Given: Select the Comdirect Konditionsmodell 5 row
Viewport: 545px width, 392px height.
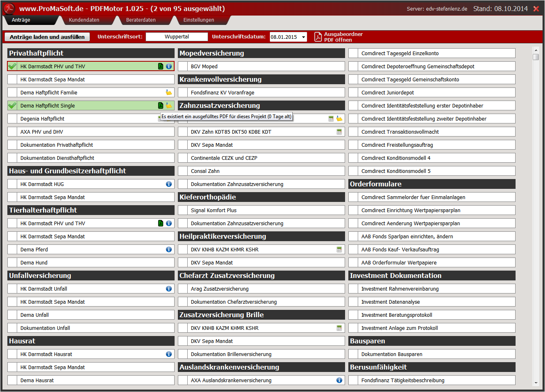Looking at the screenshot, I should click(x=432, y=171).
